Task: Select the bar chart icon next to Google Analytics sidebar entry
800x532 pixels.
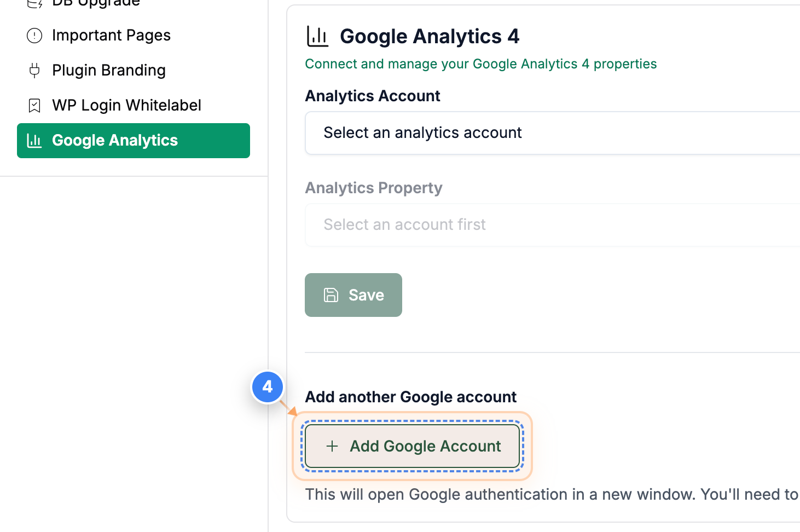Action: click(34, 141)
